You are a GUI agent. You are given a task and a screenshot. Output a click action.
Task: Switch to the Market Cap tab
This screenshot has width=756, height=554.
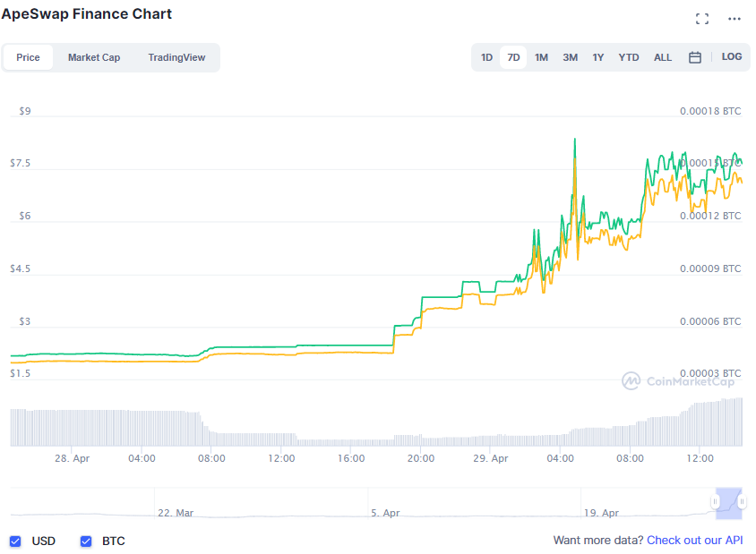[x=94, y=57]
